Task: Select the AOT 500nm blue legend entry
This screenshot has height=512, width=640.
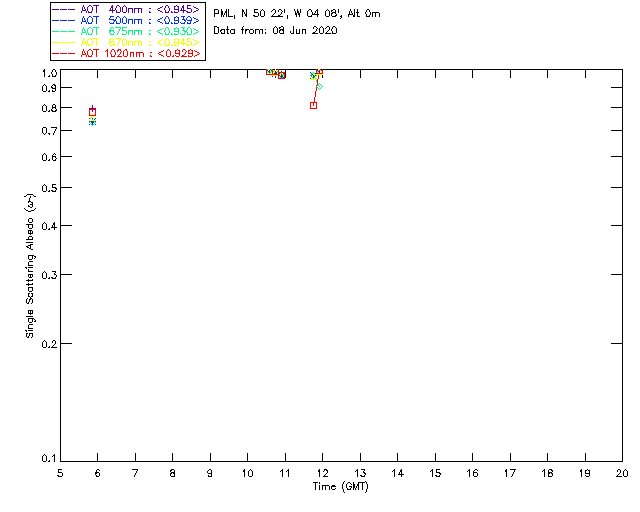Action: tap(127, 20)
